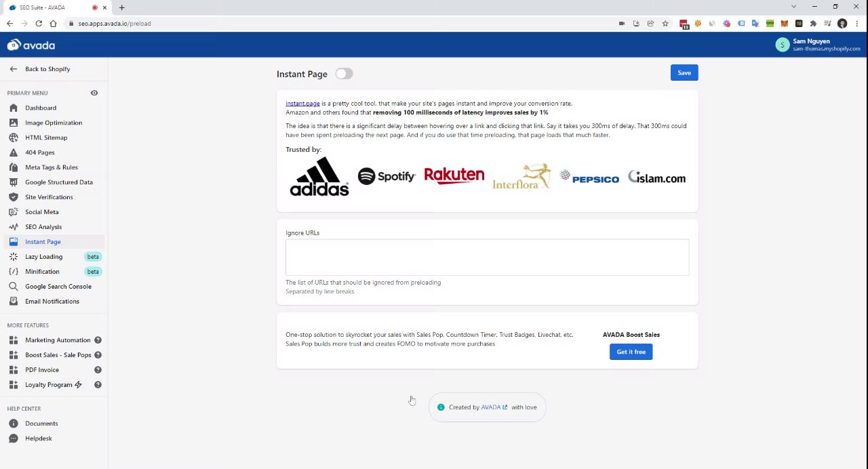Open Meta Tags & Rules menu item
Screen dimensions: 868x469
point(52,167)
